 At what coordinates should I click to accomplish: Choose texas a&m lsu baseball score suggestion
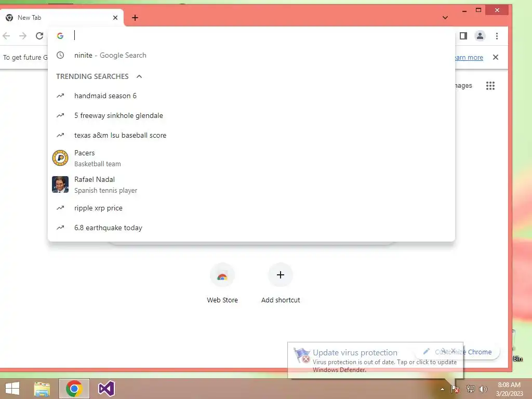[x=251, y=135]
